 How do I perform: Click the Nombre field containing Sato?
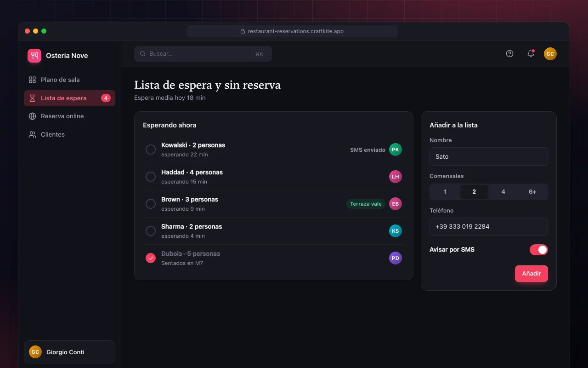489,156
